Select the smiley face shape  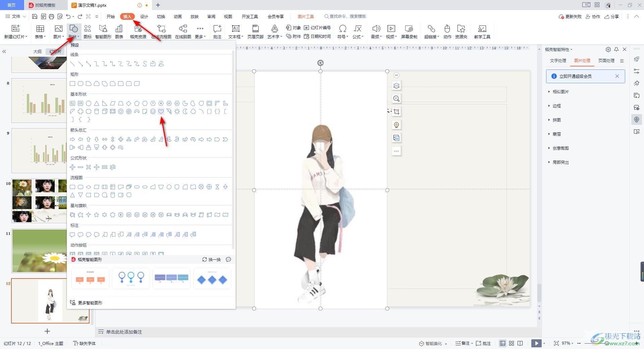point(153,111)
